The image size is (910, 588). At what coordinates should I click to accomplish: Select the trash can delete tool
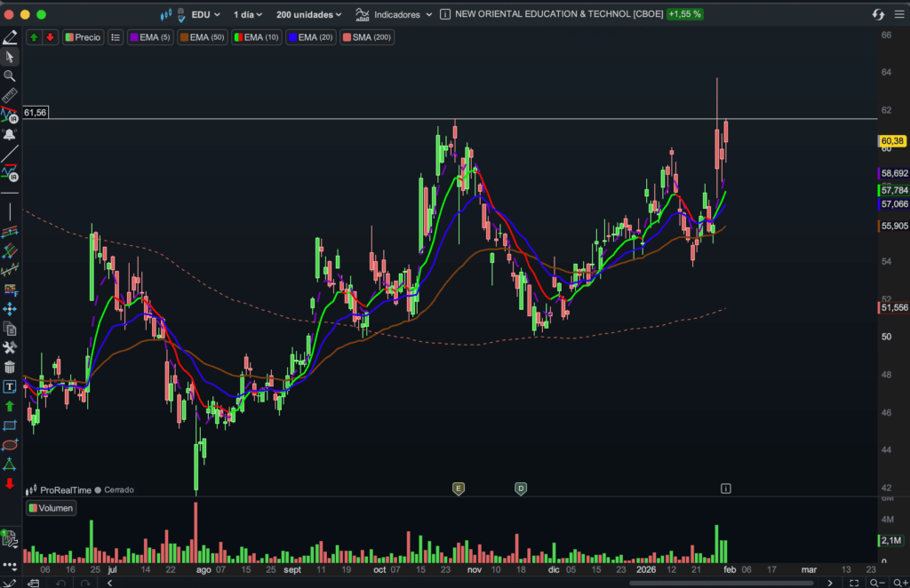(x=10, y=367)
